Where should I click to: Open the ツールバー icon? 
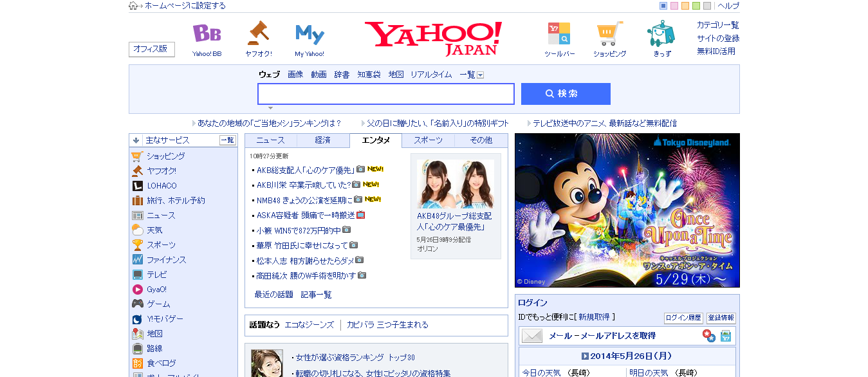coord(559,33)
